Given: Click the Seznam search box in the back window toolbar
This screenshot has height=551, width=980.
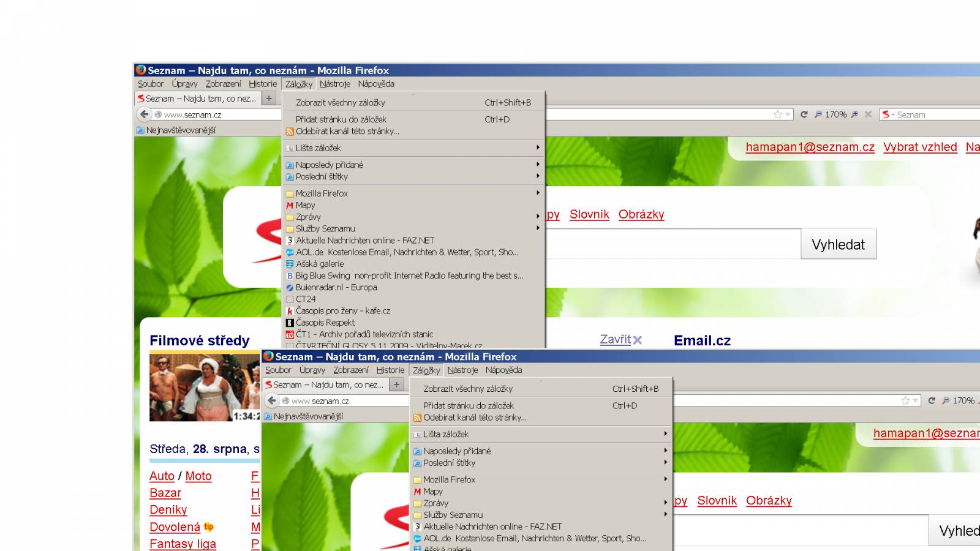Looking at the screenshot, I should click(931, 114).
